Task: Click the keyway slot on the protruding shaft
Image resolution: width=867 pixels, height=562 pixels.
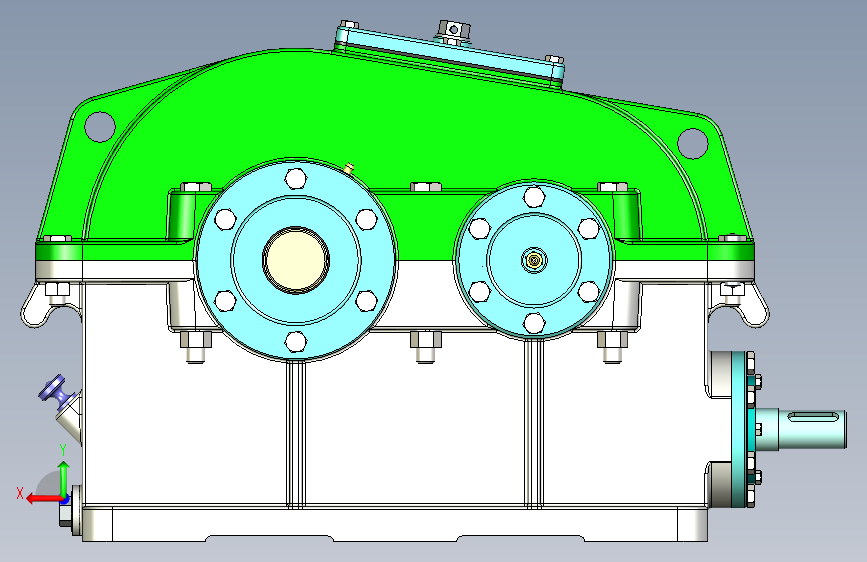Action: [811, 417]
